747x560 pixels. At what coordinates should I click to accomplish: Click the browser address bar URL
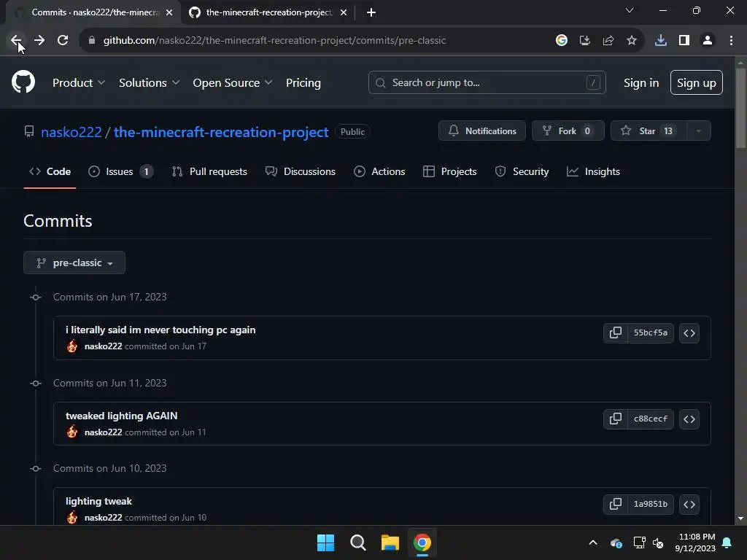275,41
